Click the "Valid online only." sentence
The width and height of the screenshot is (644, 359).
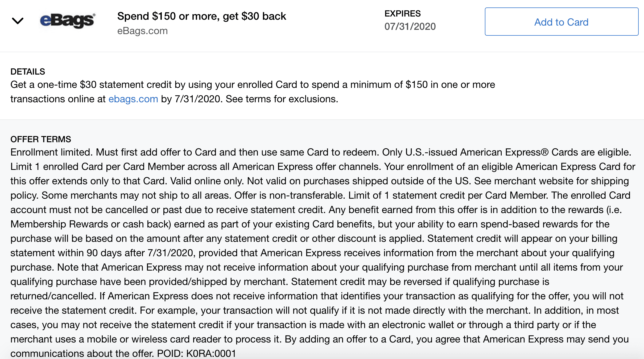click(207, 181)
